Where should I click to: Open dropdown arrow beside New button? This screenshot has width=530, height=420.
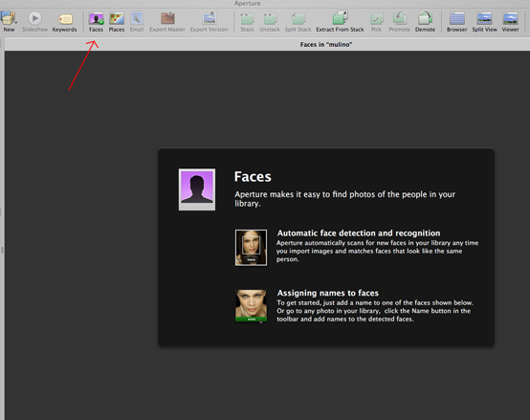point(16,23)
